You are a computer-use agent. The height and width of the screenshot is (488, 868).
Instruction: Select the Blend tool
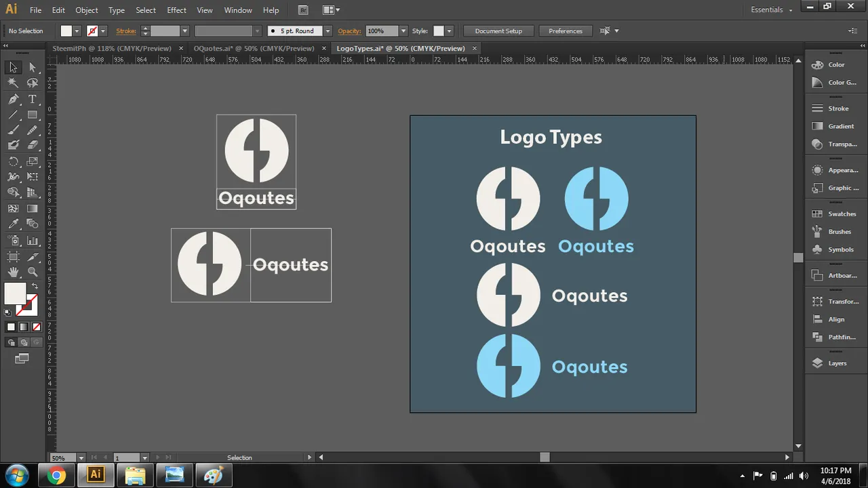click(32, 224)
